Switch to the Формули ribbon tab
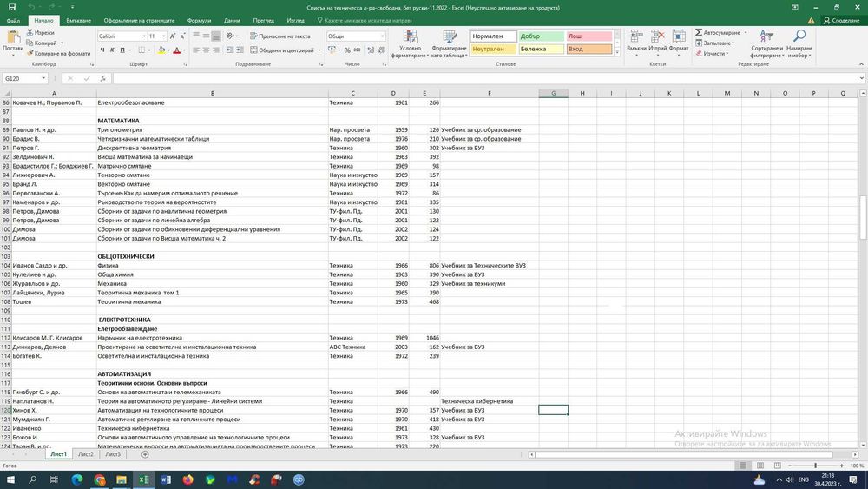 coord(200,21)
